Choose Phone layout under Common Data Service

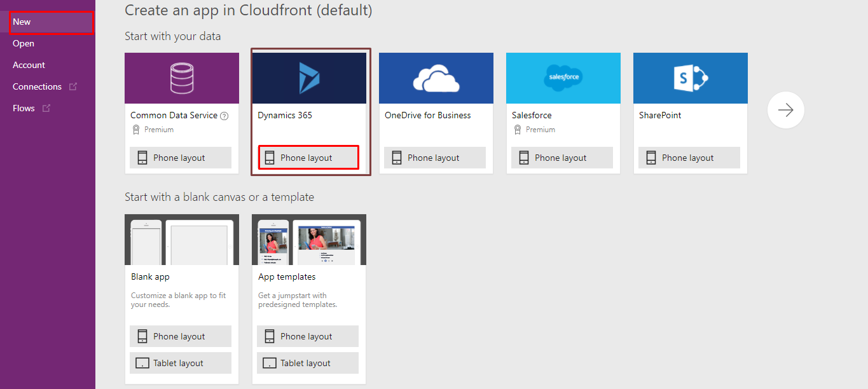(181, 158)
